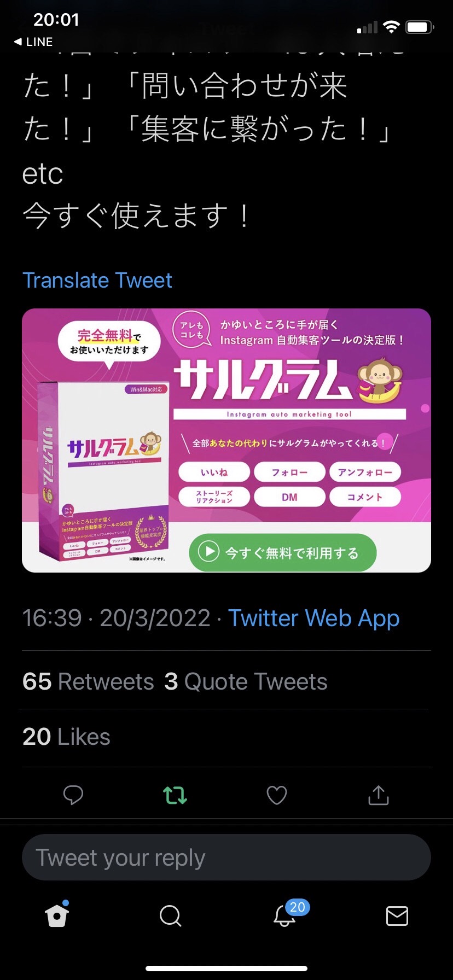This screenshot has width=453, height=980.
Task: Return to LINE via back arrow
Action: (33, 42)
